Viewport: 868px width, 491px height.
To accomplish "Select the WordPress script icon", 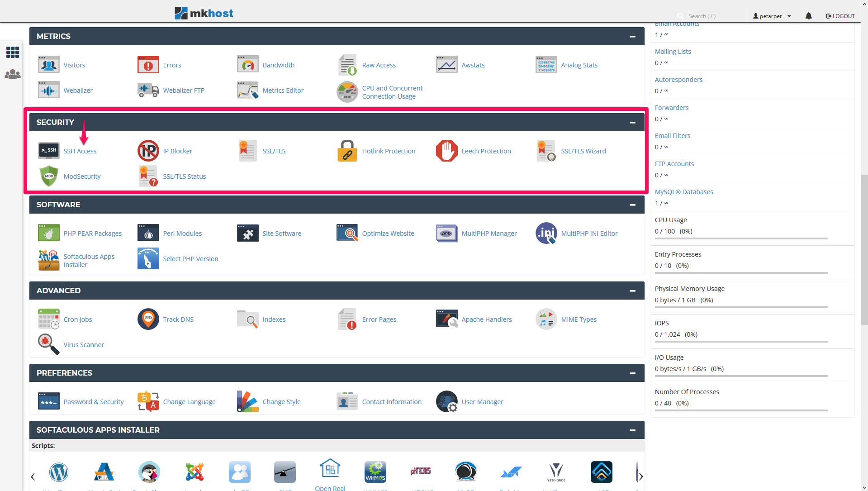I will pos(59,472).
